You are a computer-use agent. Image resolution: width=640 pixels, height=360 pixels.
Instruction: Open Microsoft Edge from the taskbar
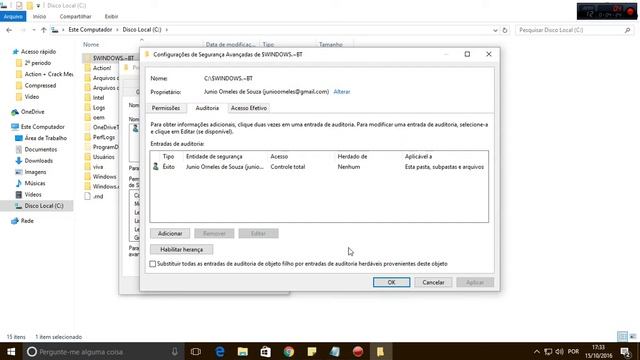pos(220,351)
